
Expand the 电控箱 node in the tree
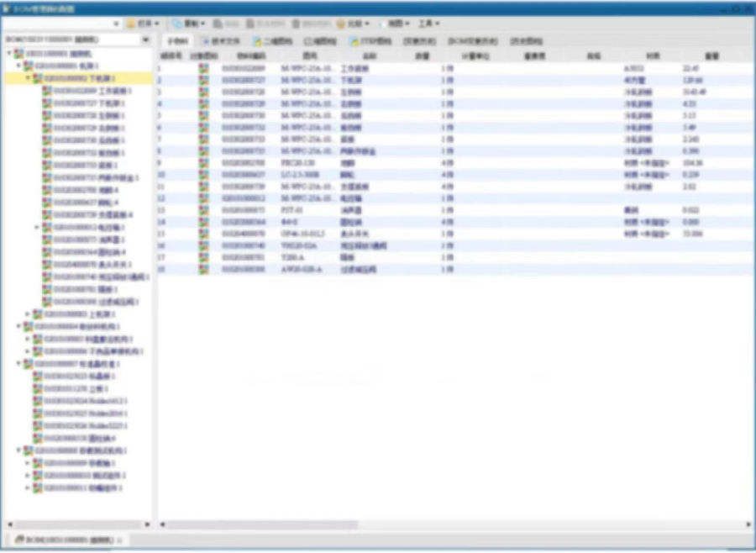37,227
